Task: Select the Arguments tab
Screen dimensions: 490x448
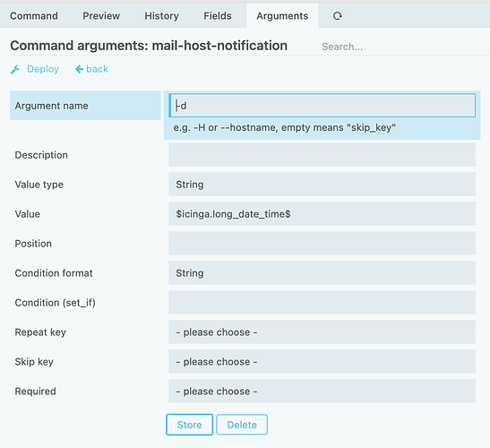Action: click(x=282, y=15)
